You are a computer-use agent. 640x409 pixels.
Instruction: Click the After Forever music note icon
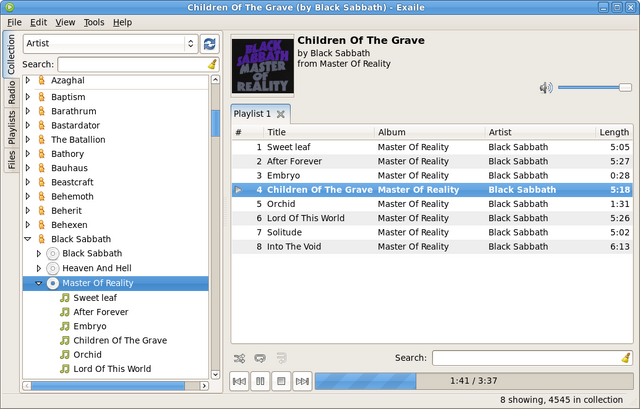pyautogui.click(x=64, y=312)
